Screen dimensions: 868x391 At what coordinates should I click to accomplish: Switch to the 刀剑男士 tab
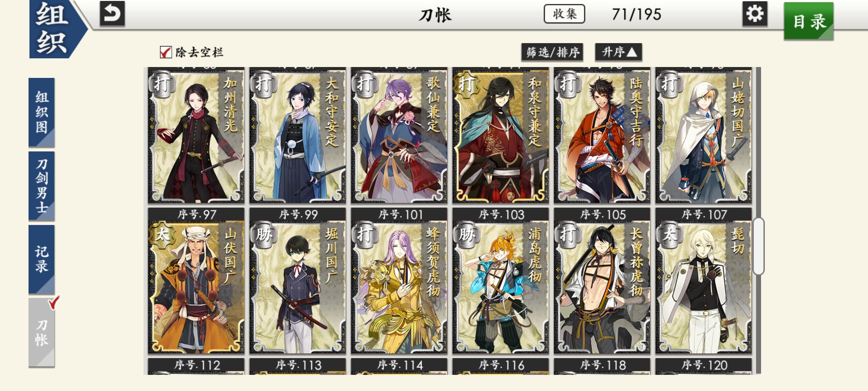pyautogui.click(x=42, y=186)
